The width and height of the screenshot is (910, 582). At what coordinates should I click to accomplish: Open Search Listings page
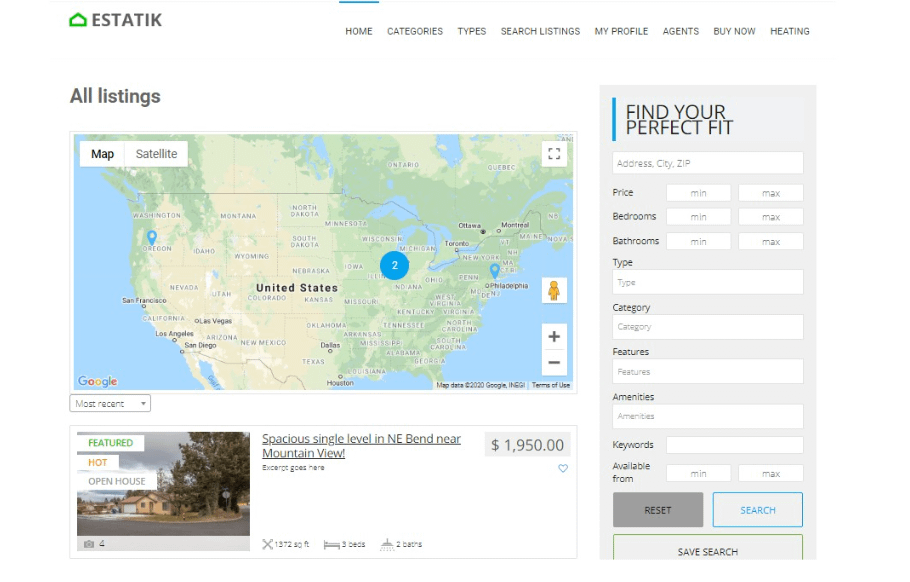[x=540, y=31]
